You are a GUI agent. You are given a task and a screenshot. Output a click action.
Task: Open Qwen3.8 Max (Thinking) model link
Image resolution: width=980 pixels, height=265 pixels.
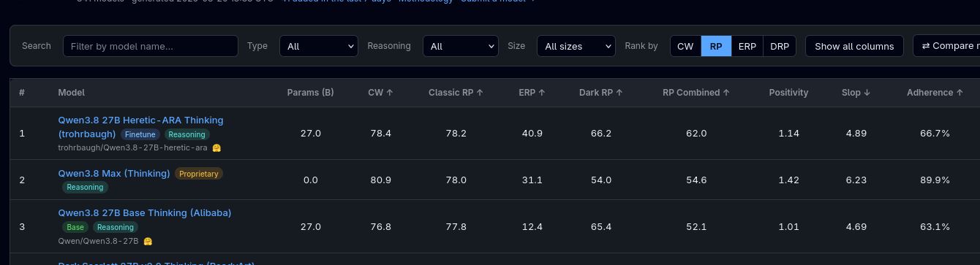(x=114, y=173)
